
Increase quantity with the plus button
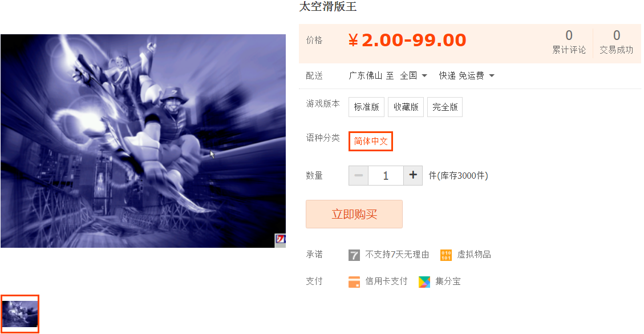[x=413, y=176]
